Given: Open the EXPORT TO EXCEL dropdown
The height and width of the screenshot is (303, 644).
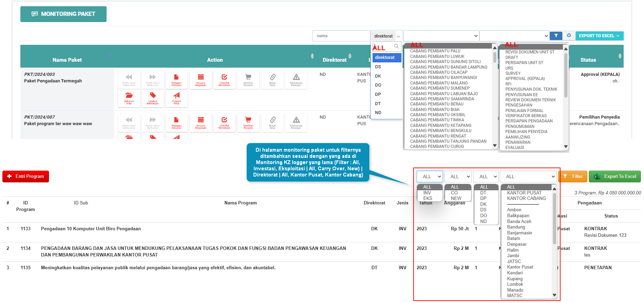Looking at the screenshot, I should 599,36.
